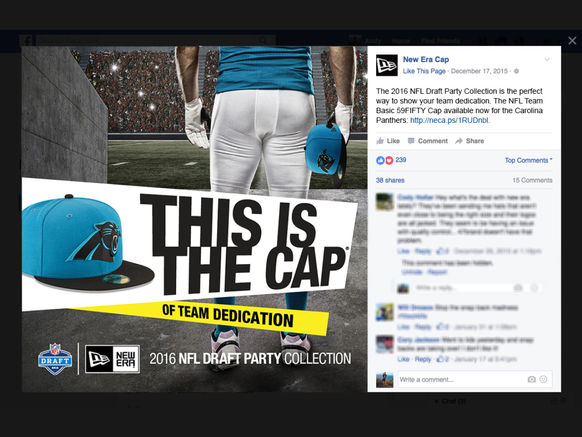This screenshot has width=582, height=437.
Task: Close the photo viewer with the X
Action: pos(572,40)
